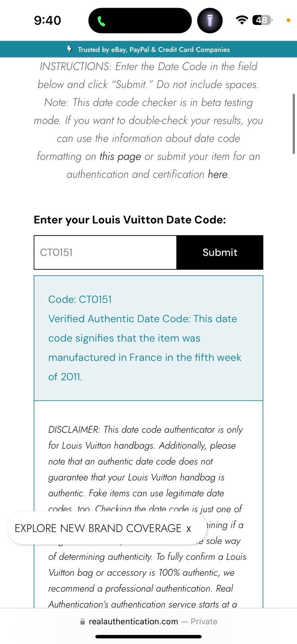Tap the padlock icon beside the URL
The width and height of the screenshot is (297, 644).
(82, 621)
